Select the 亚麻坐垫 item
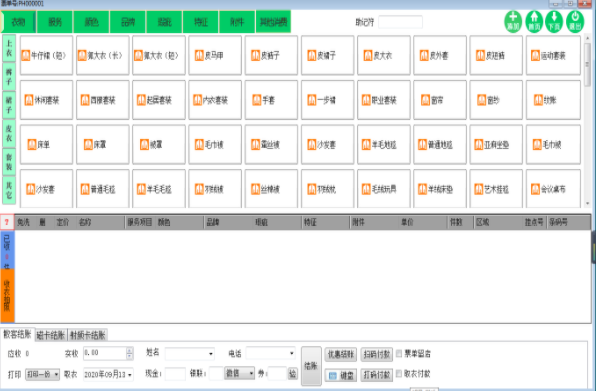This screenshot has height=391, width=596. pos(496,144)
